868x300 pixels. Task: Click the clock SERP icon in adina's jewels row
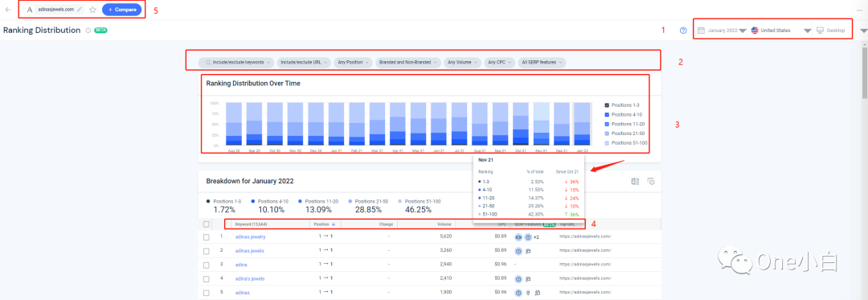point(518,278)
